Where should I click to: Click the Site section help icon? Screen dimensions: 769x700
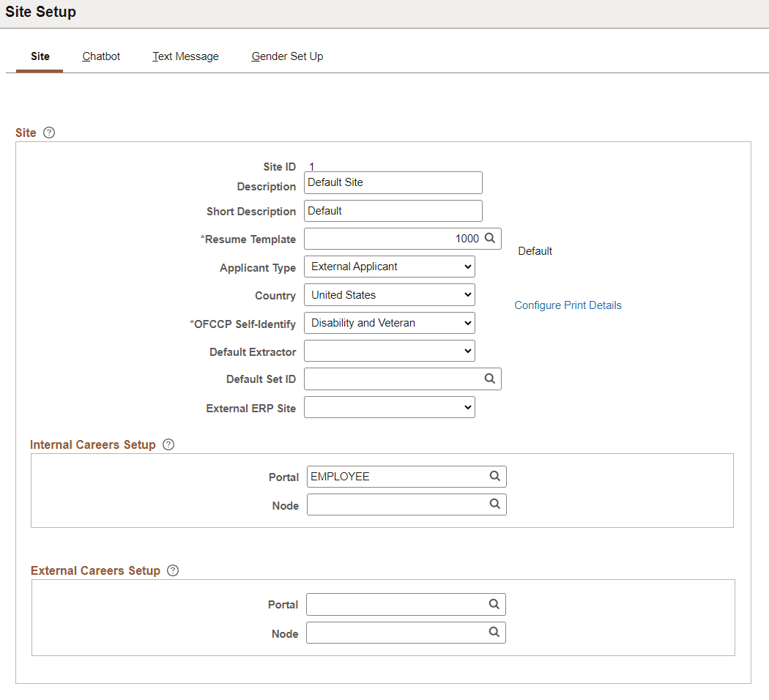pyautogui.click(x=49, y=133)
